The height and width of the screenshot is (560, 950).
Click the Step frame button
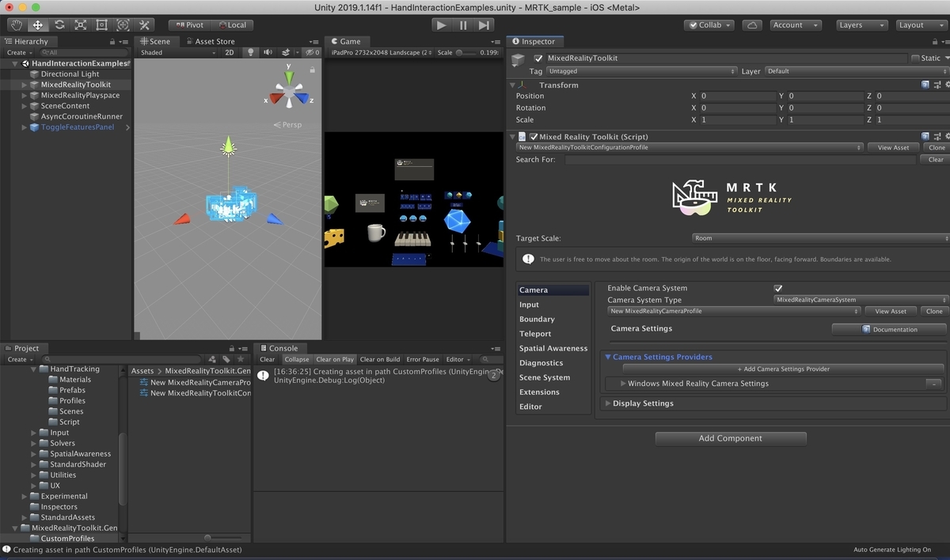[x=484, y=25]
